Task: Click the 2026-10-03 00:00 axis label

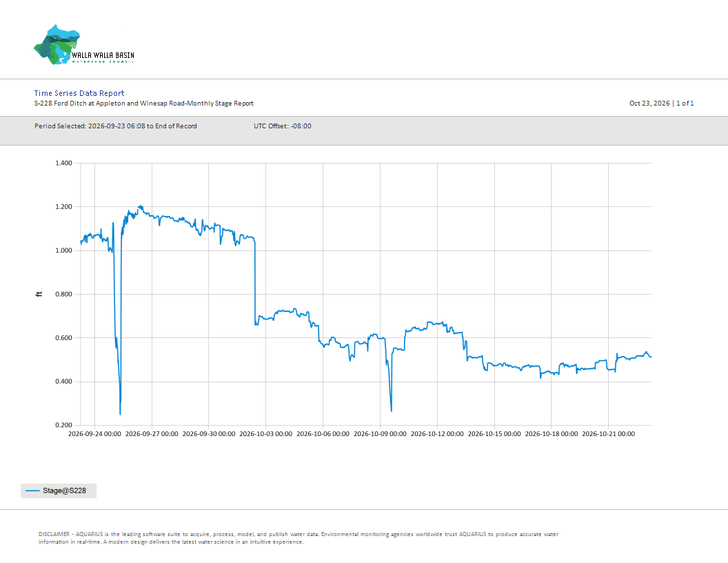Action: (x=265, y=434)
